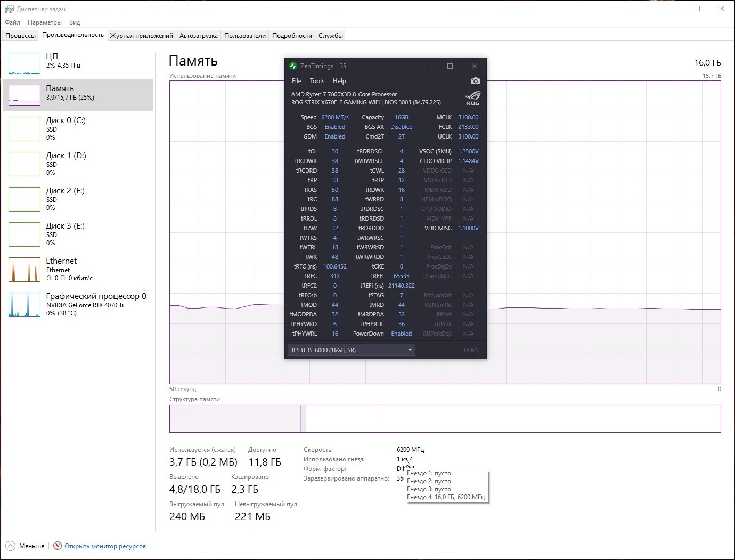The width and height of the screenshot is (735, 560).
Task: Click the tRFC (ns) value 100.6452
Action: click(335, 266)
